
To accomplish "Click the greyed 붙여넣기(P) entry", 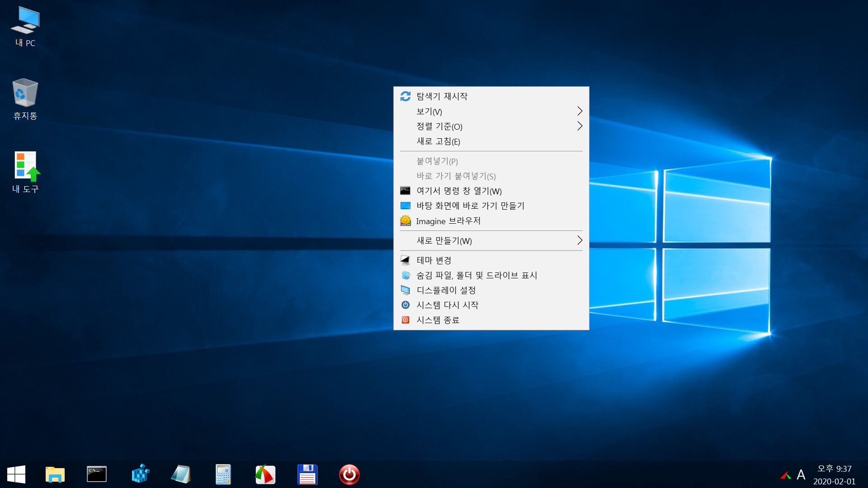I will [x=491, y=161].
